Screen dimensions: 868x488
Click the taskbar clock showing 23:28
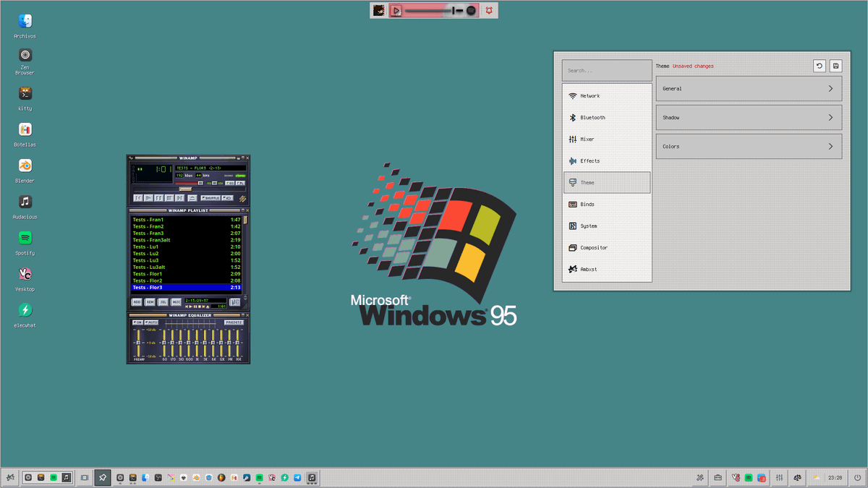tap(835, 478)
